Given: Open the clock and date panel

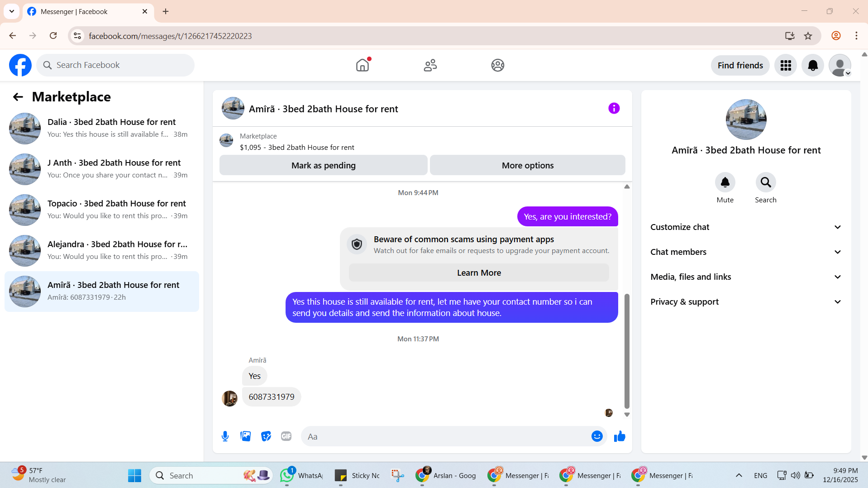Looking at the screenshot, I should (840, 475).
